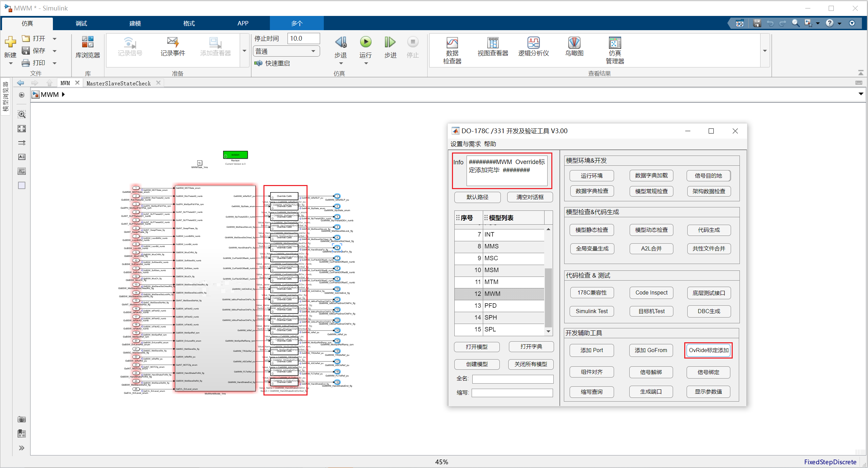Click the Image tool in canvas palette
868x468 pixels.
click(22, 171)
